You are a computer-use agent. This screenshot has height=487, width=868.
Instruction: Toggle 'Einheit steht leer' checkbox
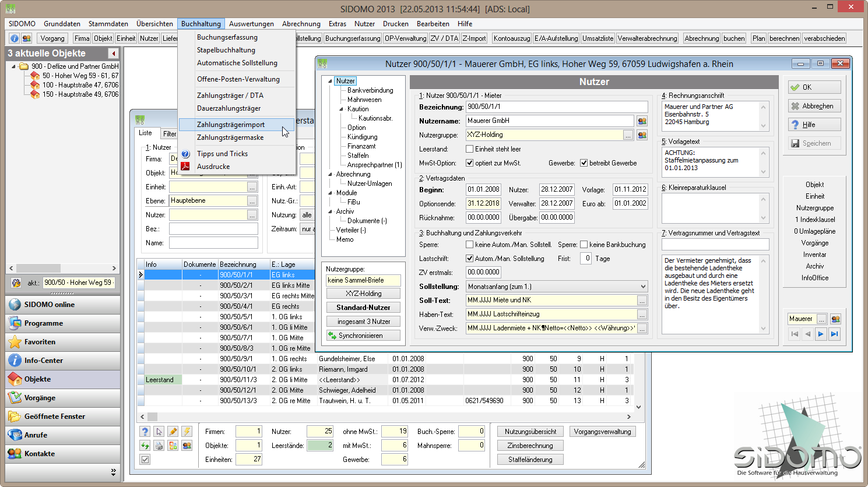(469, 149)
